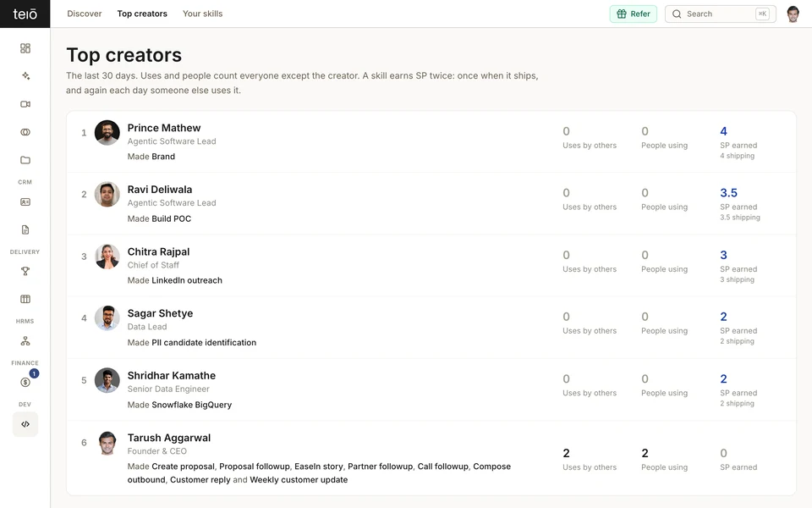Open Shridhar Kamathe's profile photo
Image resolution: width=812 pixels, height=508 pixels.
(x=107, y=380)
